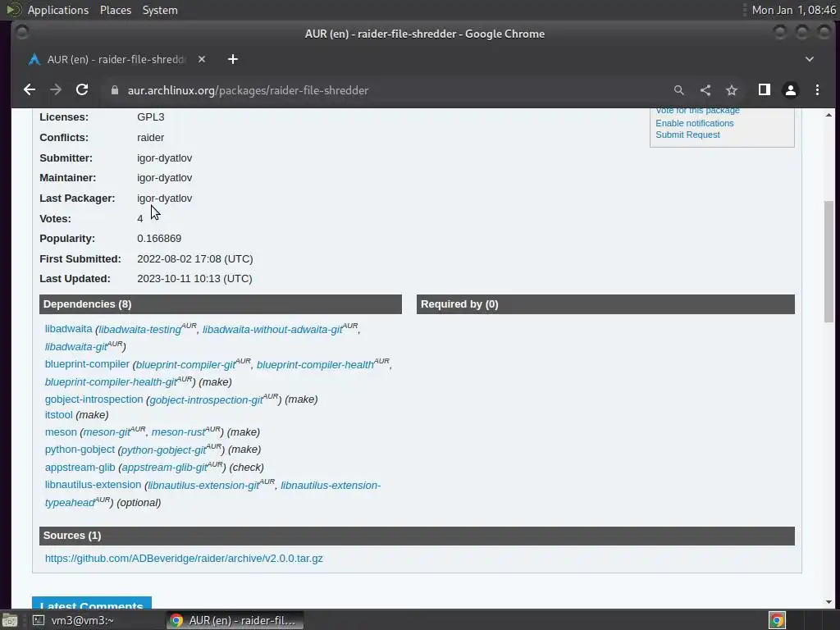Go back using browser back arrow
Screen dimensions: 840x630
pyautogui.click(x=30, y=90)
